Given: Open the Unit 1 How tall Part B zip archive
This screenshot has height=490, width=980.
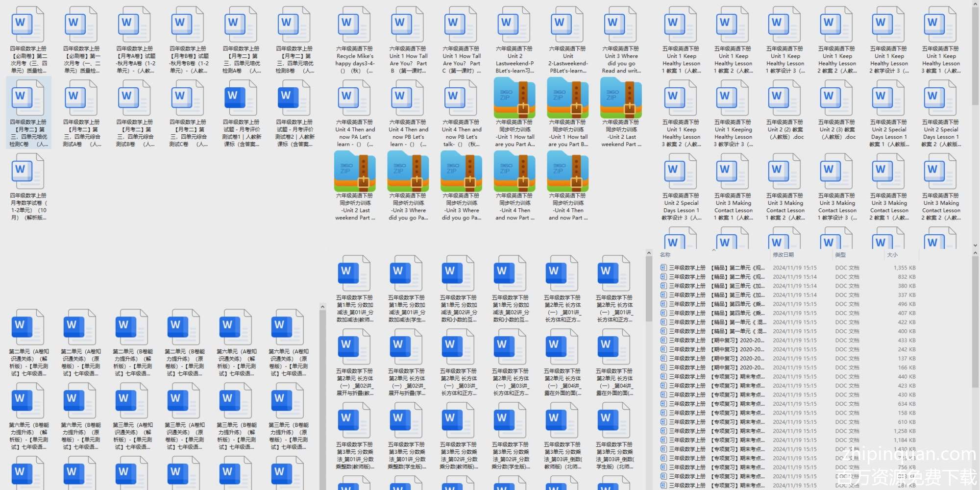Looking at the screenshot, I should coord(568,99).
